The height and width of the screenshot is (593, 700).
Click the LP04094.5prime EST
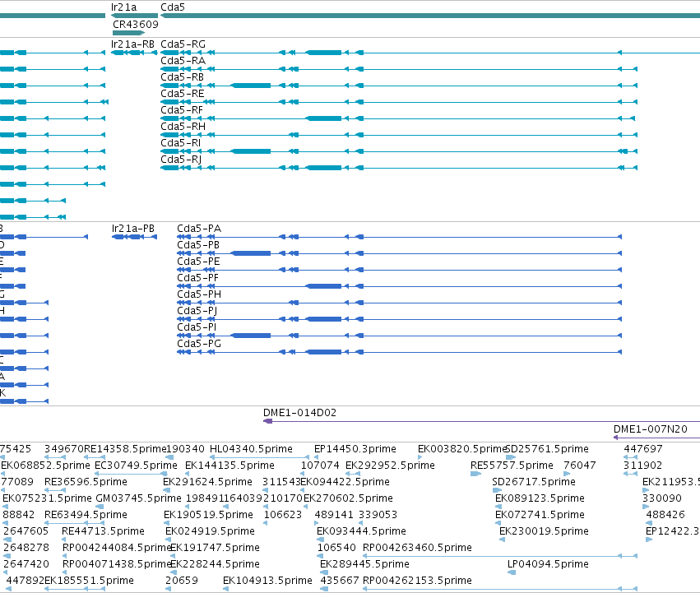(x=512, y=572)
